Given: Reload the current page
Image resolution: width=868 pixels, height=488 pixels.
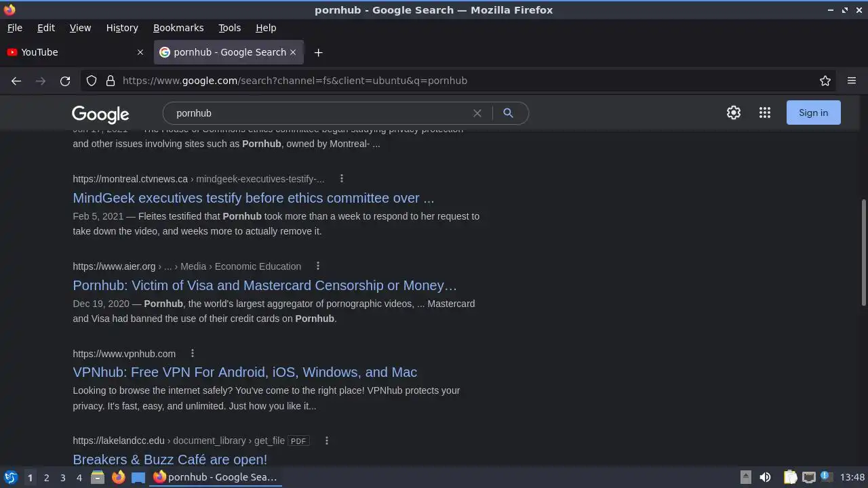Looking at the screenshot, I should pos(65,81).
